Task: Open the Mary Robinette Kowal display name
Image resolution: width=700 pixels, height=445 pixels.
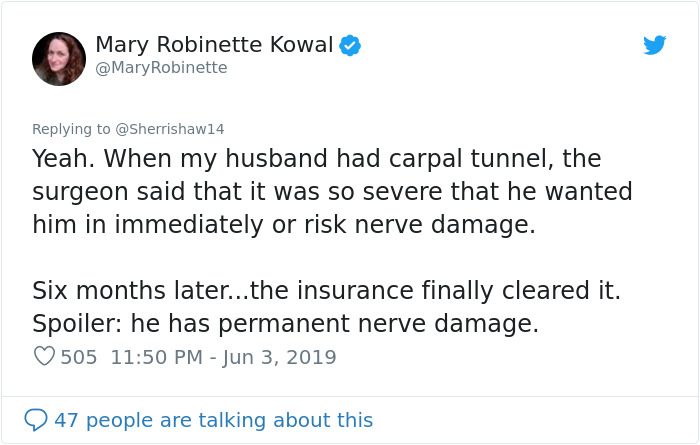Action: 215,45
